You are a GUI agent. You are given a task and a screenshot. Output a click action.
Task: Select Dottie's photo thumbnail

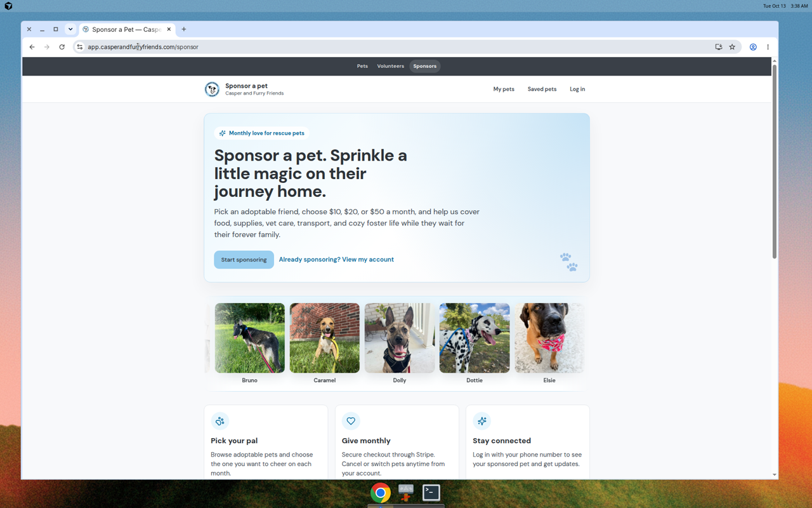(475, 338)
